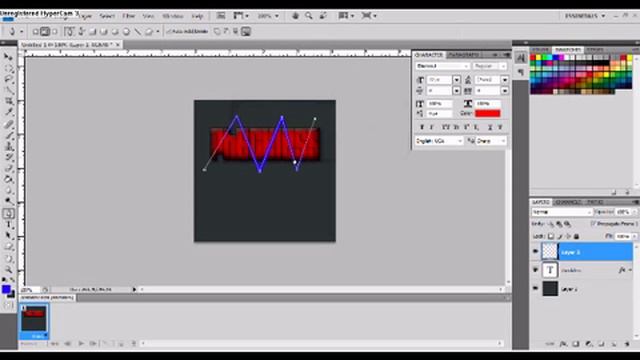Pick the yellow swatch in Swatches panel
640x360 pixels.
tap(538, 58)
